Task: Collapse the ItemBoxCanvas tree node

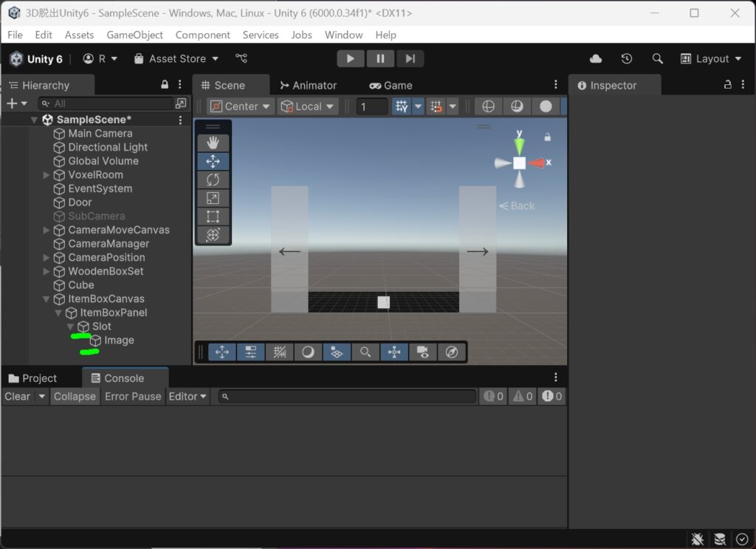Action: pyautogui.click(x=47, y=299)
